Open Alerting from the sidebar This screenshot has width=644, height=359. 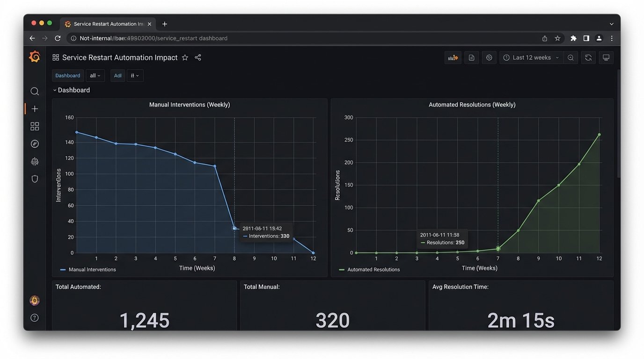coord(35,161)
